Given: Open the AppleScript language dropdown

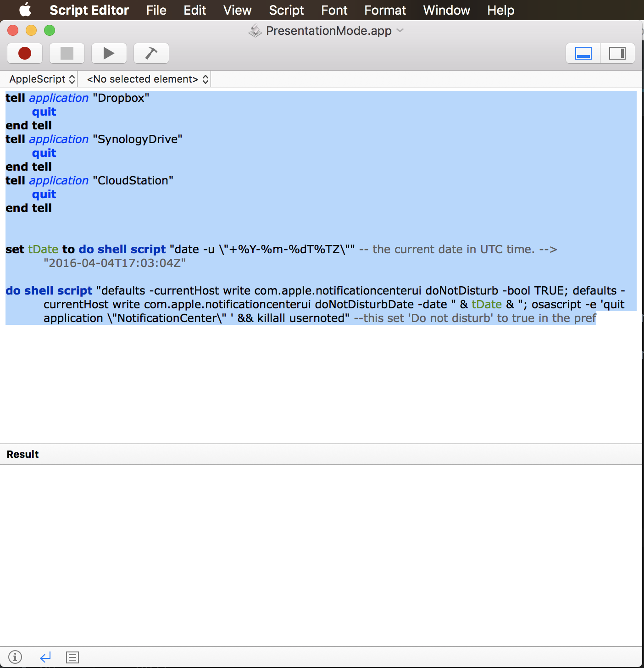Looking at the screenshot, I should (42, 79).
